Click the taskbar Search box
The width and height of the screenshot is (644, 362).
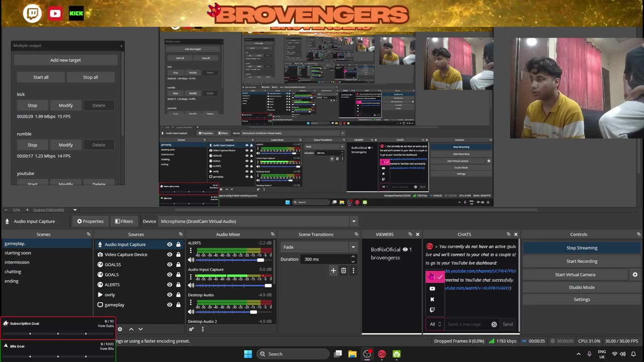click(293, 354)
